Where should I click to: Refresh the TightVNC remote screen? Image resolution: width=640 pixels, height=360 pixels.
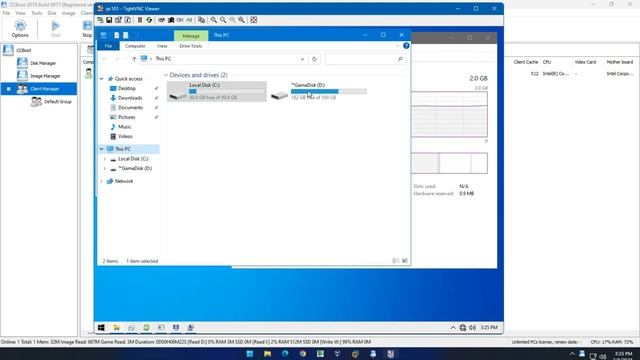[x=149, y=20]
